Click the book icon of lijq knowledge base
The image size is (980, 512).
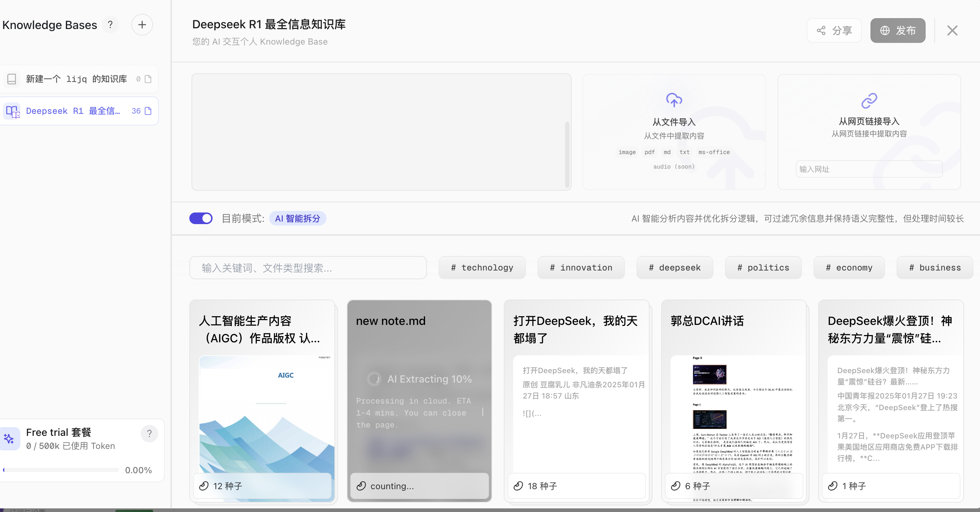(x=12, y=79)
